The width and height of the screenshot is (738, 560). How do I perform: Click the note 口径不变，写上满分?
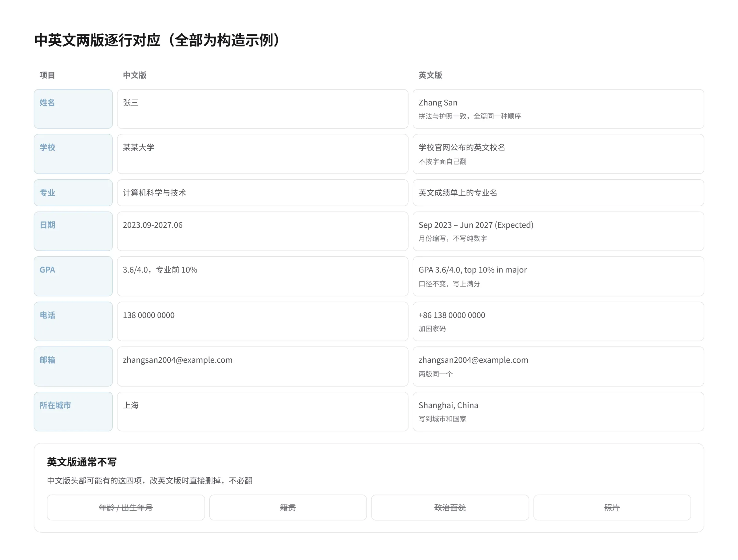(449, 284)
